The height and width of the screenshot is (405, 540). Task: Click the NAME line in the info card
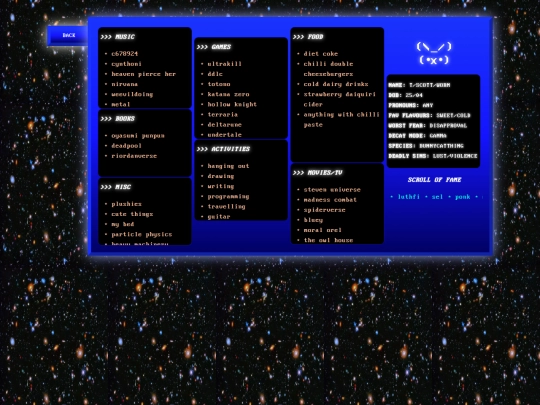point(419,85)
